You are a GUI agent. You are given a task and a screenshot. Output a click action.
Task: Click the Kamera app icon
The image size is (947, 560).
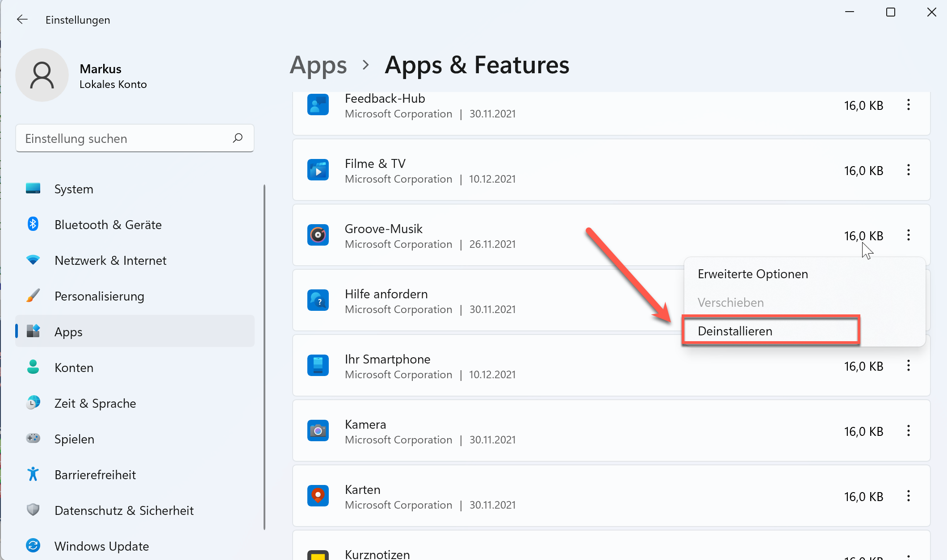[x=318, y=430]
